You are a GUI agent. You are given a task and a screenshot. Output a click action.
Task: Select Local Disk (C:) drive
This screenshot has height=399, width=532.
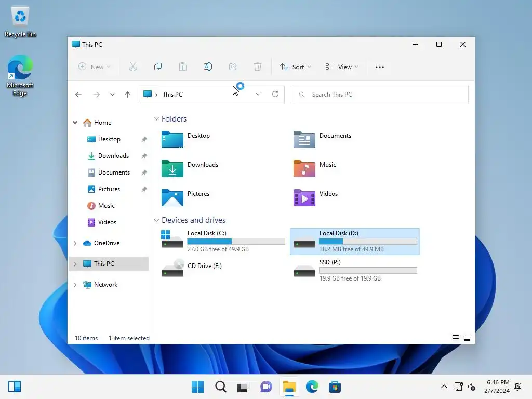pos(223,241)
